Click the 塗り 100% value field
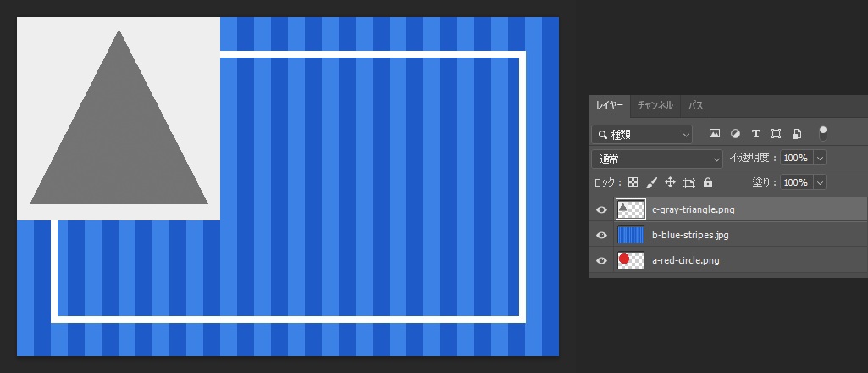868x373 pixels. pyautogui.click(x=796, y=182)
